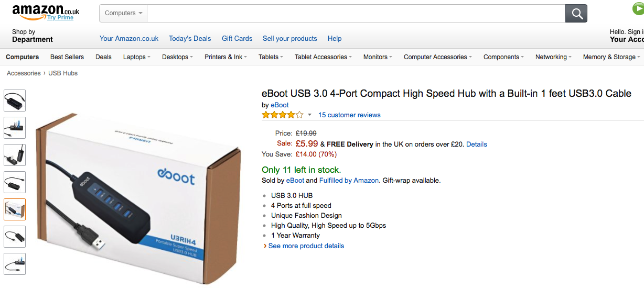Click the search magnifier button
Image resolution: width=644 pixels, height=300 pixels.
coord(576,14)
